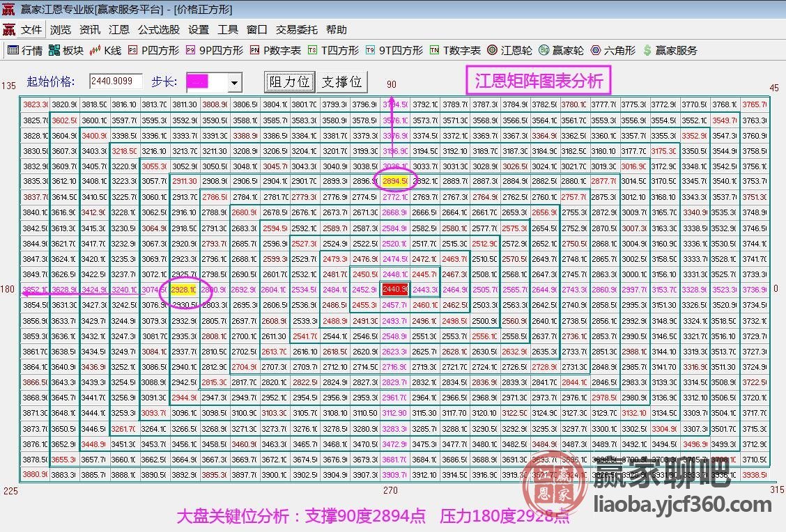786x532 pixels.
Task: Select the cell showing 3549.7
Action: [725, 120]
